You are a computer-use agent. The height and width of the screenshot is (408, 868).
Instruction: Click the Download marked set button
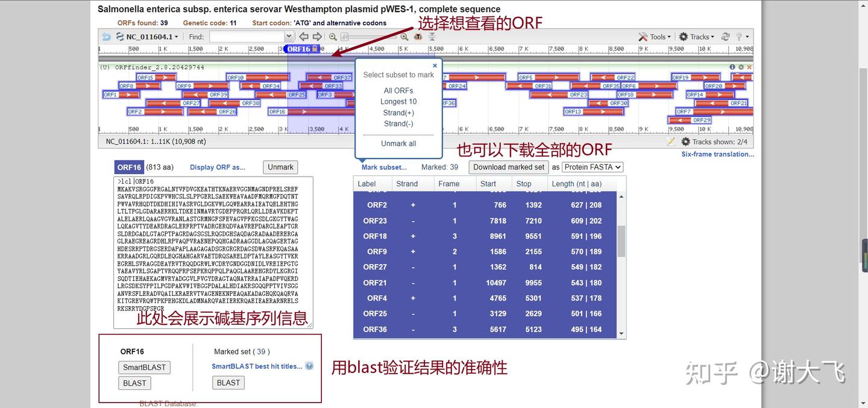point(508,167)
